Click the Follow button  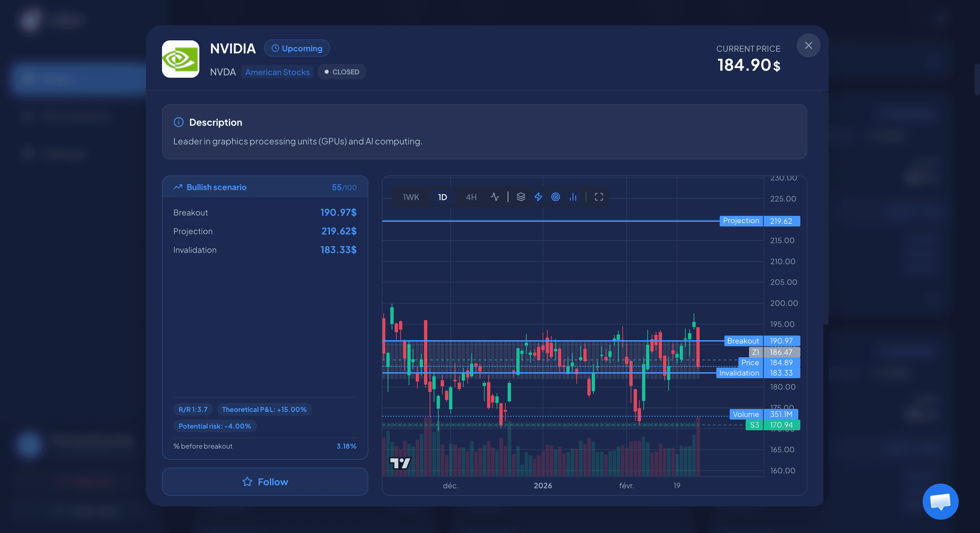pyautogui.click(x=265, y=481)
